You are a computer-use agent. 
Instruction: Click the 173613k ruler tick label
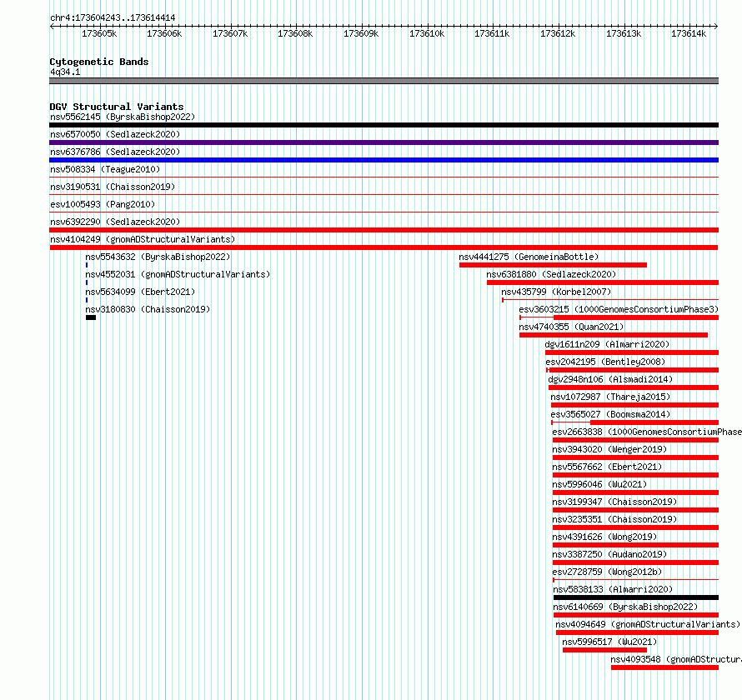pos(624,33)
